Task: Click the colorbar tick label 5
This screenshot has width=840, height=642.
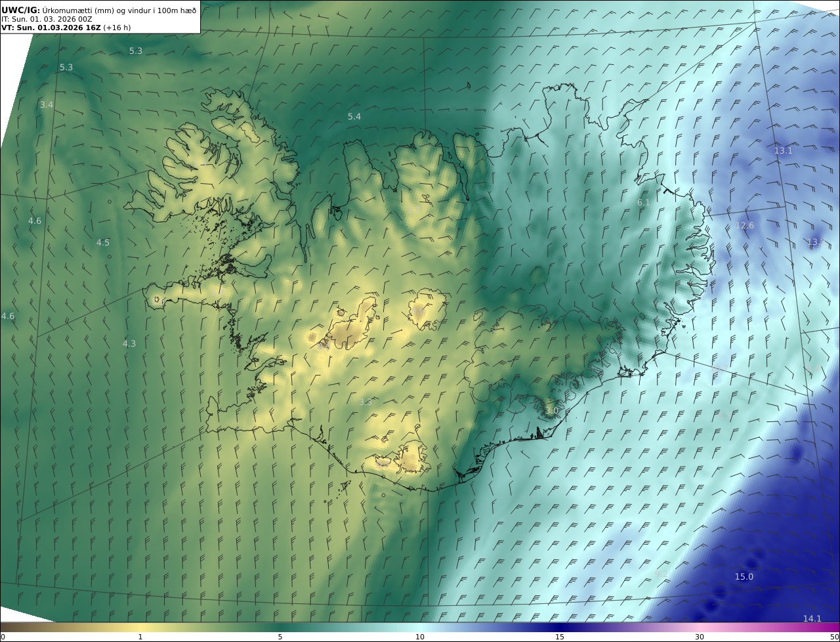Action: coord(280,637)
